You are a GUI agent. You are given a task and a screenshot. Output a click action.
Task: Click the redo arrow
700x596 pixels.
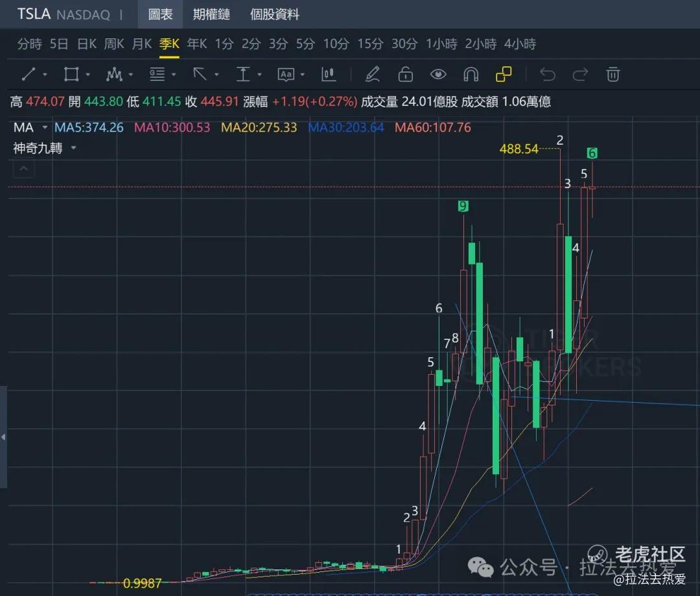click(580, 74)
